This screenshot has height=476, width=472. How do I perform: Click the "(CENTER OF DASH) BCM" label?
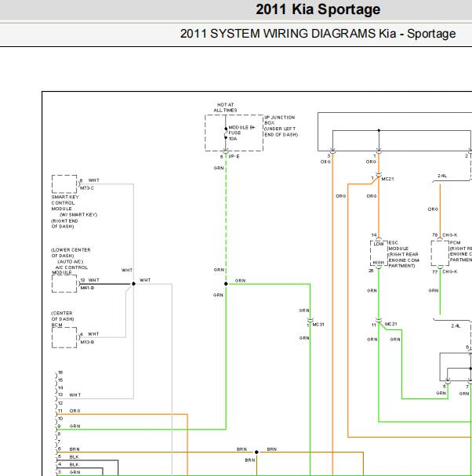[x=63, y=318]
